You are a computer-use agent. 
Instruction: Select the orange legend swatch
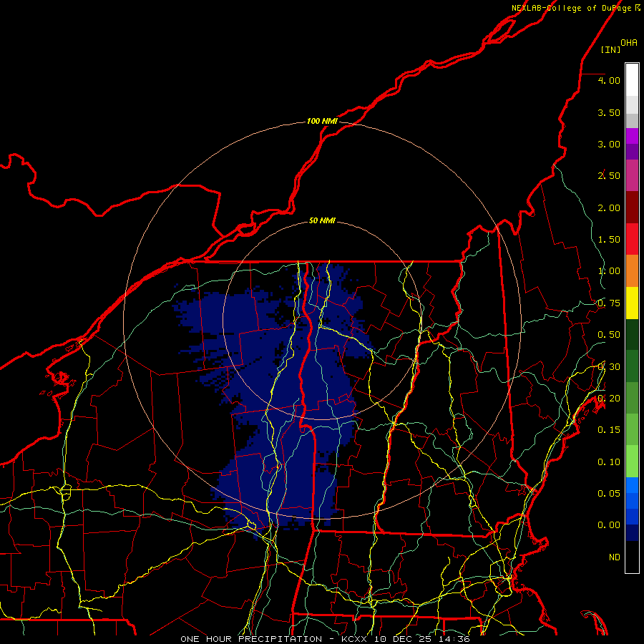[x=632, y=271]
